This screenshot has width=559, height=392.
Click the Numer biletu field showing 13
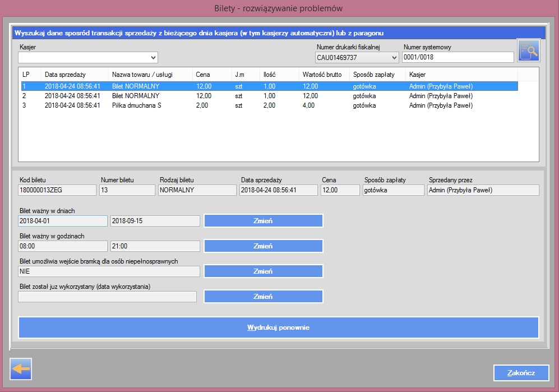127,190
